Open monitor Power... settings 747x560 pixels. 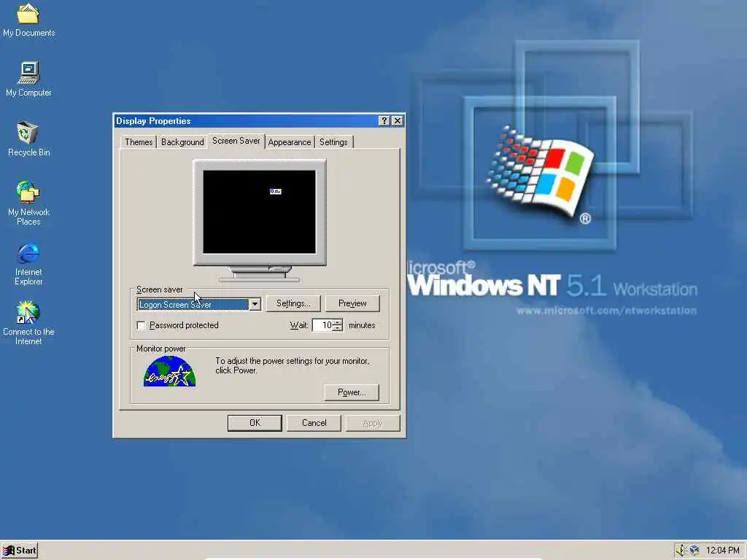[x=352, y=392]
